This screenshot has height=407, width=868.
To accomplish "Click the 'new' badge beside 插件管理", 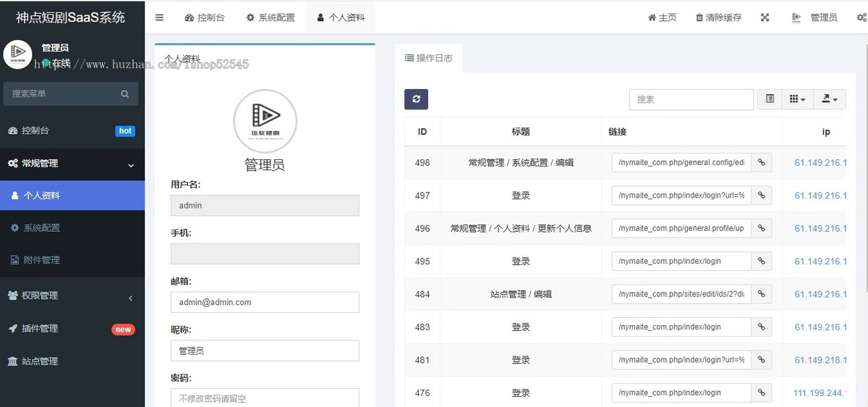I will [123, 330].
